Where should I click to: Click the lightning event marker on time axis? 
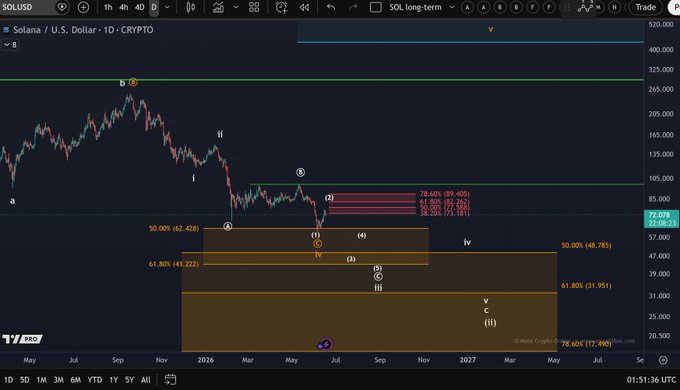pyautogui.click(x=326, y=344)
